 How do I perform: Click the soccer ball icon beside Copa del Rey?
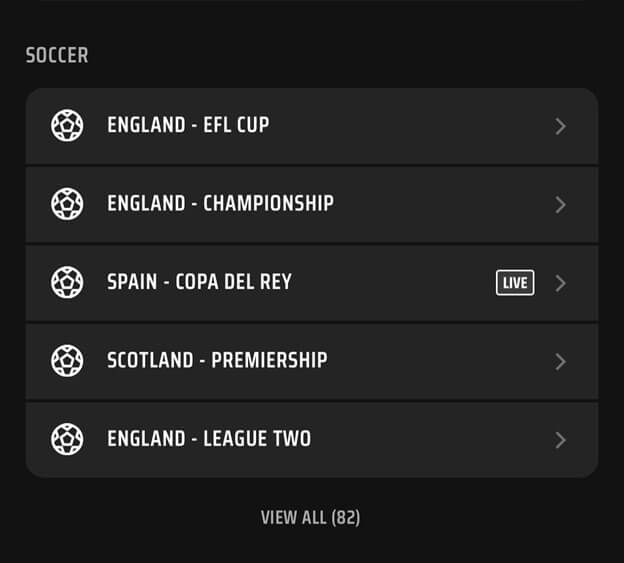[x=67, y=282]
